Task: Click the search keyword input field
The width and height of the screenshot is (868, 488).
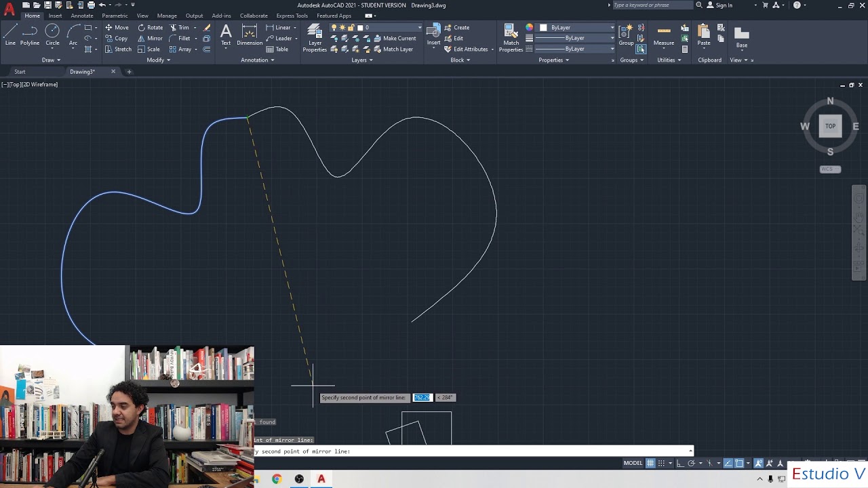Action: tap(652, 5)
